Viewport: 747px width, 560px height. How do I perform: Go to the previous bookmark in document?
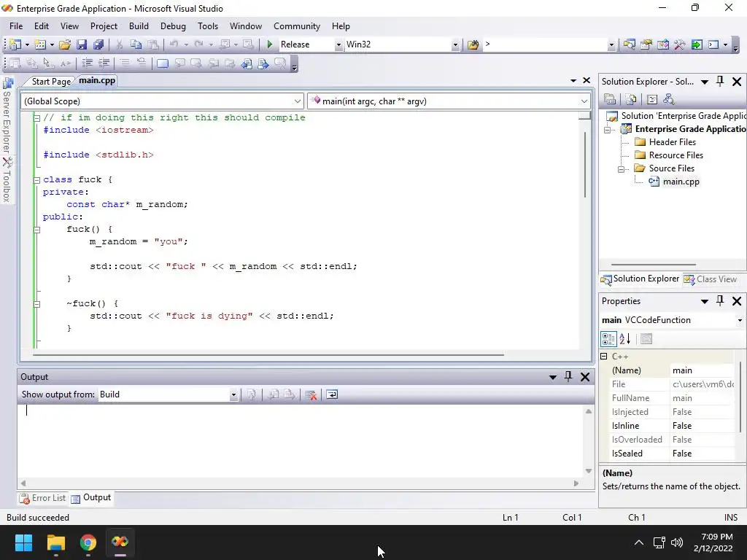coord(247,63)
